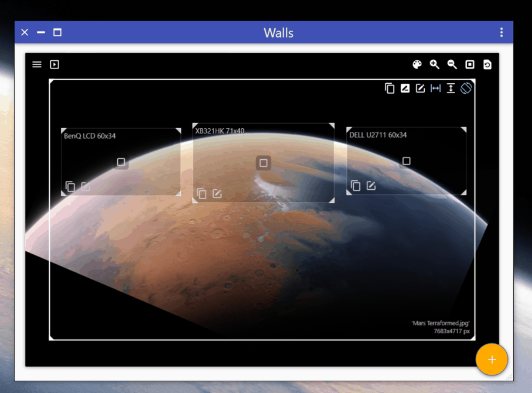Viewport: 532px width, 393px height.
Task: Open the Walls three-dot options menu
Action: [502, 33]
